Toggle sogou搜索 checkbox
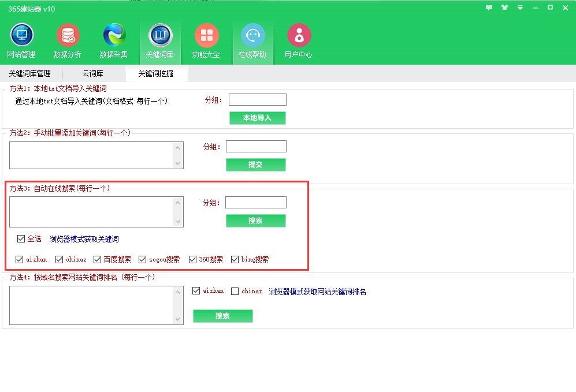 coord(143,259)
